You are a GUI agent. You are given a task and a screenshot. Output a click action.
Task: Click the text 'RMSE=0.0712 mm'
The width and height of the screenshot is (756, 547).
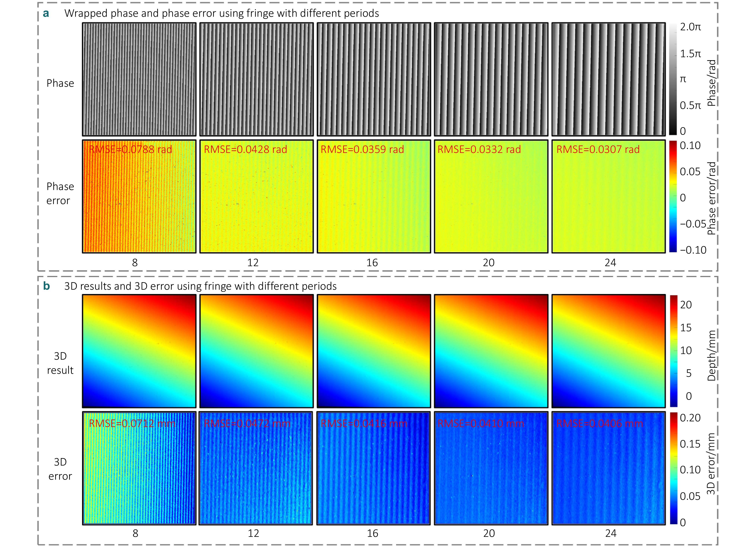click(x=132, y=423)
